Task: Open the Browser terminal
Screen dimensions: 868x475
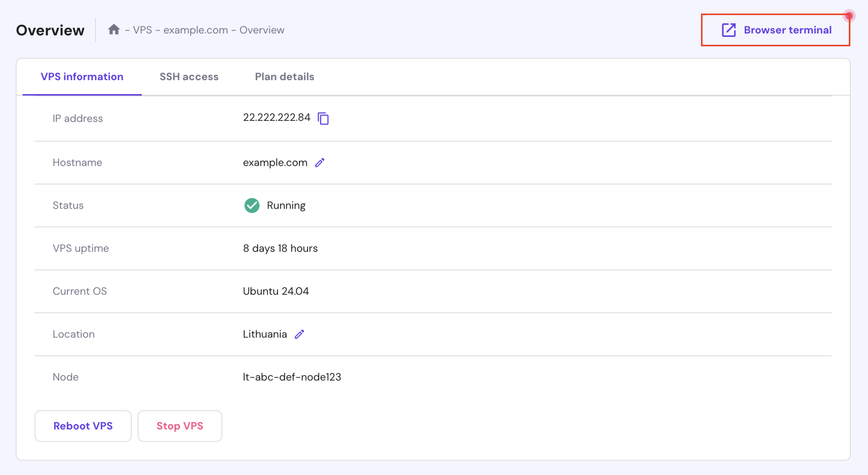Action: (x=787, y=30)
